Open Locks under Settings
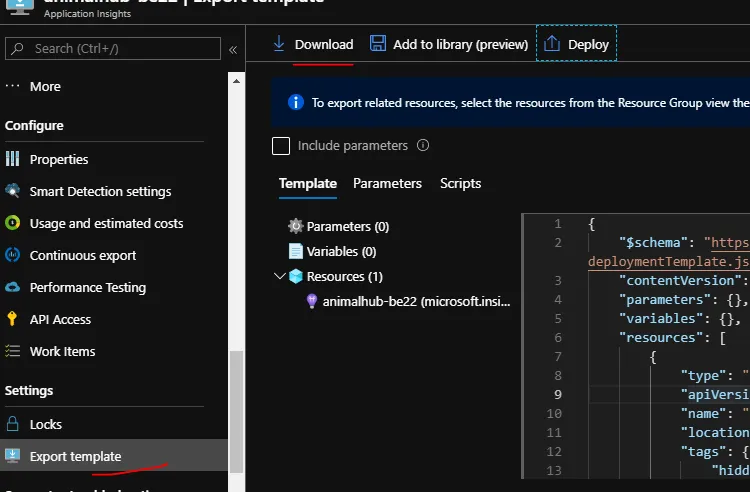This screenshot has height=492, width=750. 45,424
